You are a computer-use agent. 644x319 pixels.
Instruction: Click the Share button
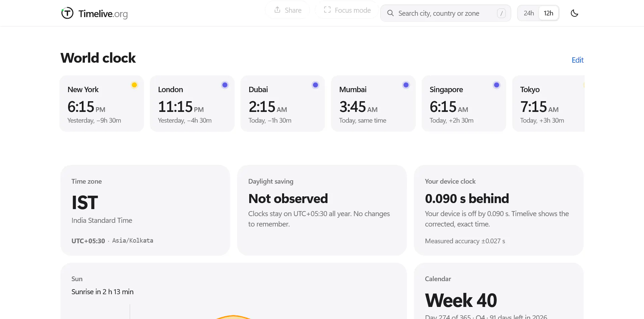click(x=287, y=10)
